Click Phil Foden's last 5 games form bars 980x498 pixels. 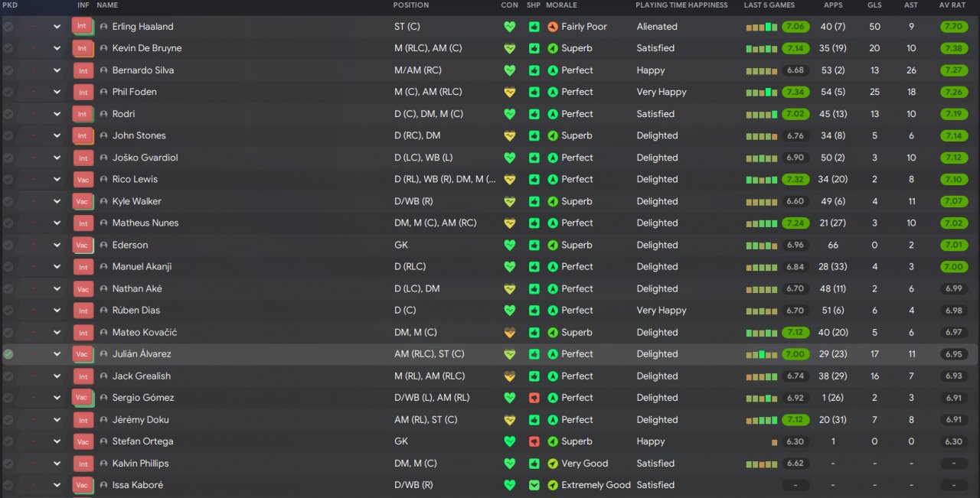(762, 93)
